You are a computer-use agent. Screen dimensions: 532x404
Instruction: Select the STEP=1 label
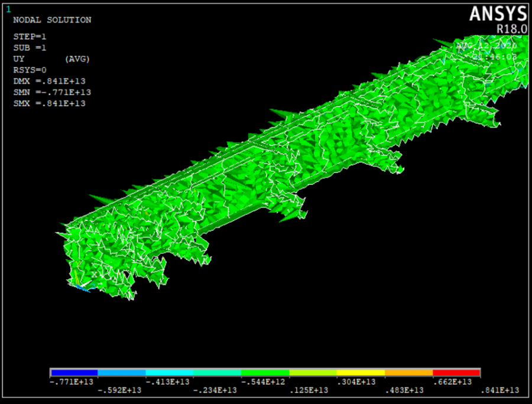pos(29,37)
